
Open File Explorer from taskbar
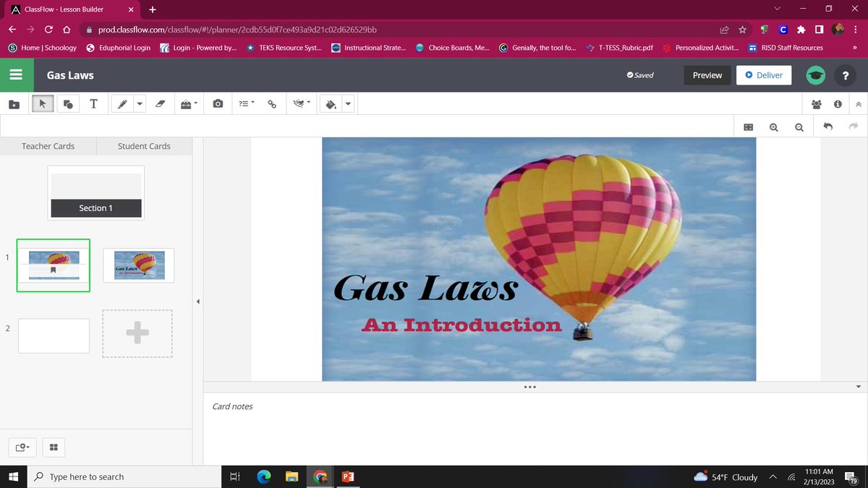coord(292,476)
